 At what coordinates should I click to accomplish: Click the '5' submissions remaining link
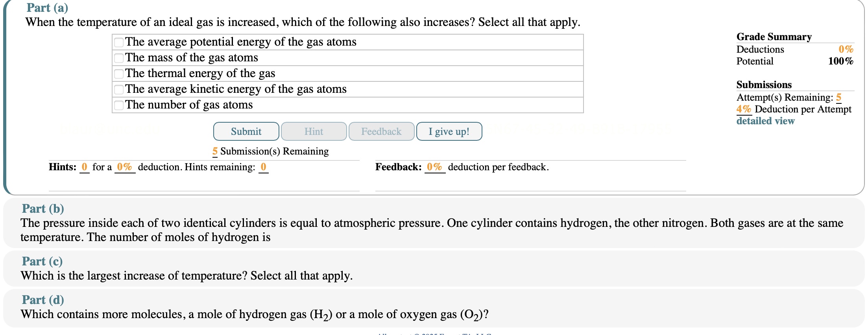[214, 151]
